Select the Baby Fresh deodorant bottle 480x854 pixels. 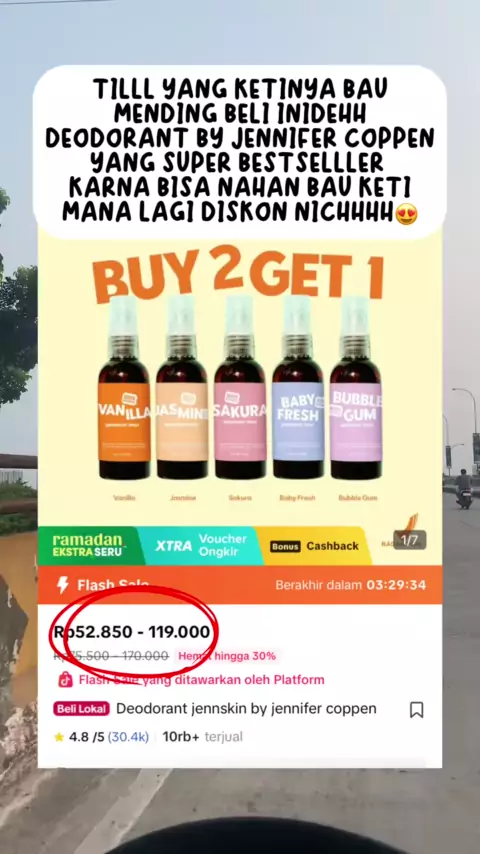(x=298, y=388)
